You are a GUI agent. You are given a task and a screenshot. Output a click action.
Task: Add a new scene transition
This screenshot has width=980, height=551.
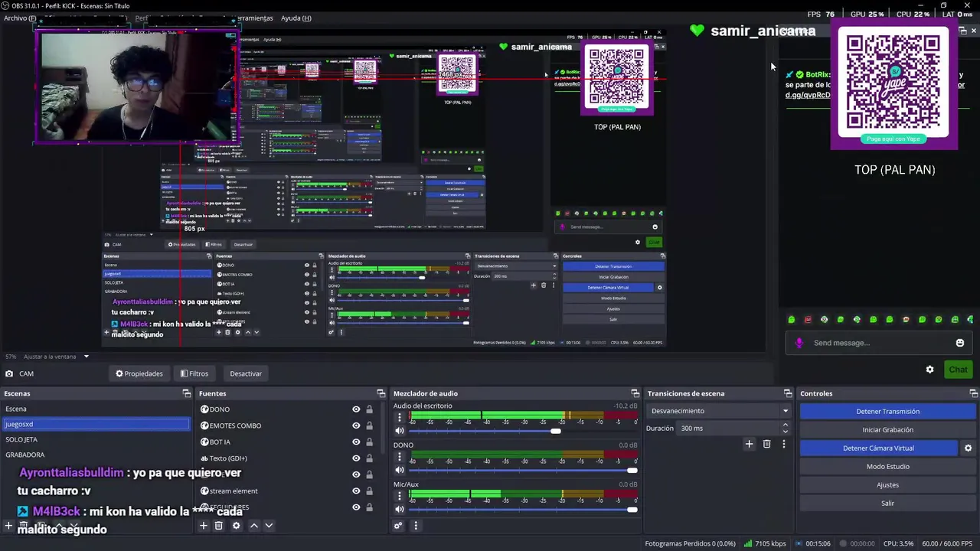click(749, 444)
